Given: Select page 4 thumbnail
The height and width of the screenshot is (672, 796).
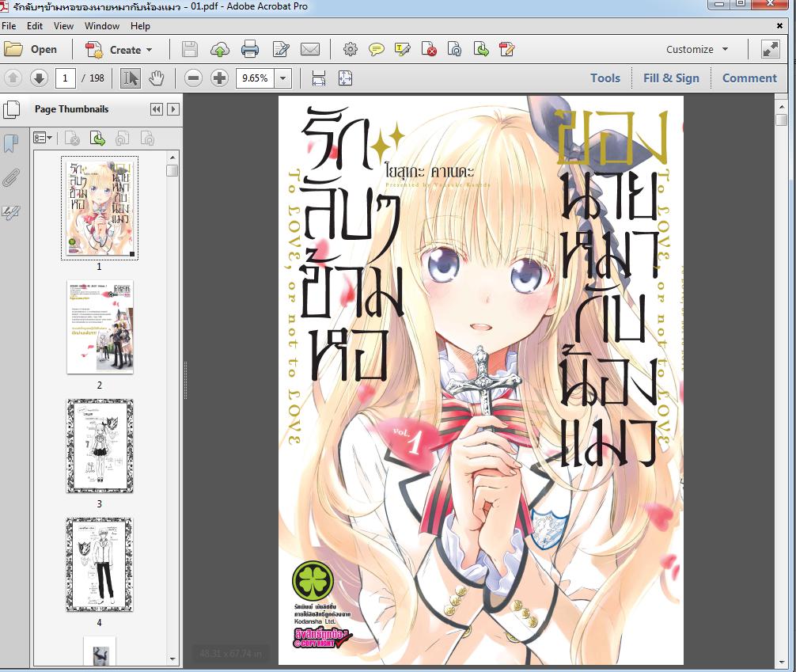Looking at the screenshot, I should [100, 564].
